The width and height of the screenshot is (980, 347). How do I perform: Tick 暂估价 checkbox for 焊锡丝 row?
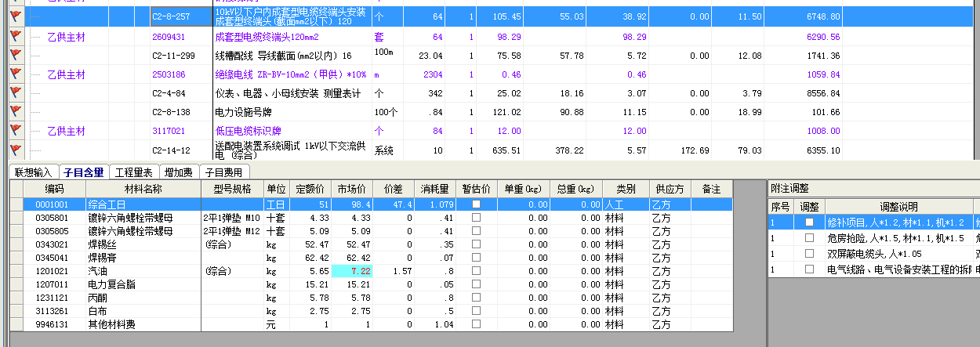(x=476, y=244)
